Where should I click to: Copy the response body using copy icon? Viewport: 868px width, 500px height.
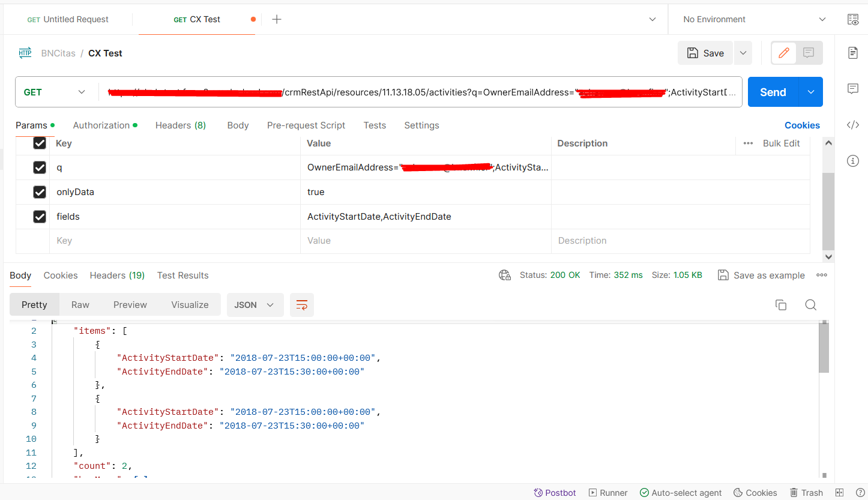[781, 305]
